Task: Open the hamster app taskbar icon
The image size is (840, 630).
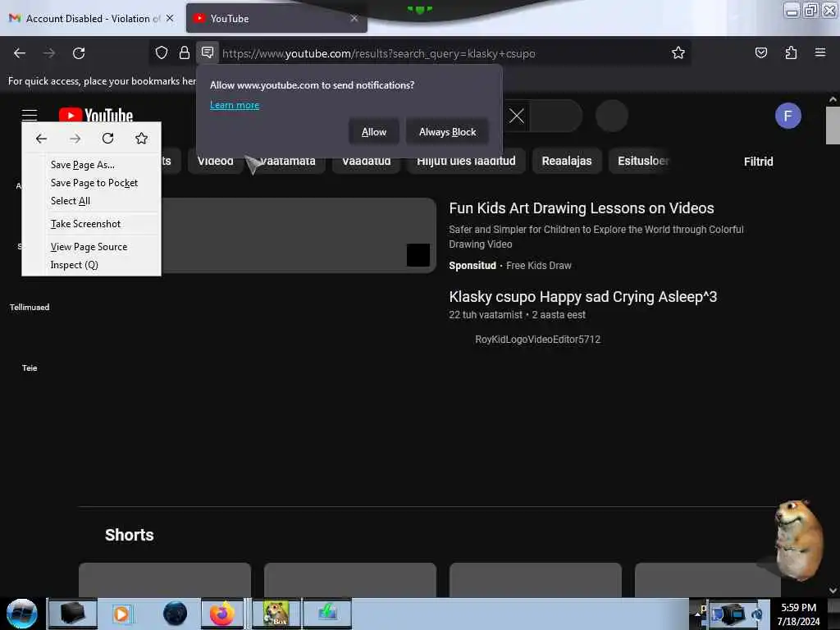Action: [x=276, y=614]
